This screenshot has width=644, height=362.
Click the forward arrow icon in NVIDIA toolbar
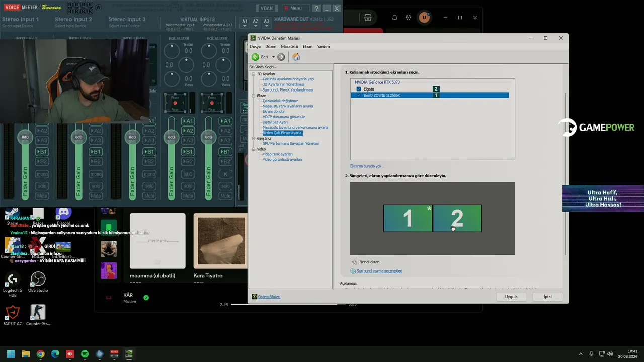[x=281, y=57]
